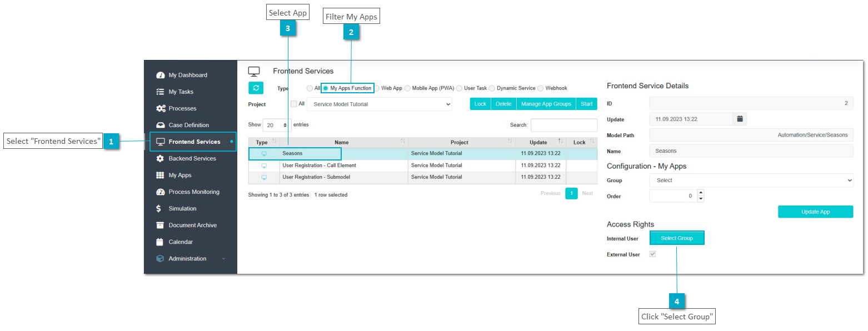The height and width of the screenshot is (331, 868).
Task: Increase the Order value stepper
Action: [700, 193]
